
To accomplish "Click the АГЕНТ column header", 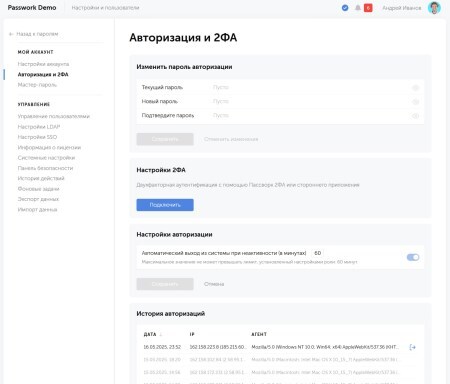I will tap(259, 334).
